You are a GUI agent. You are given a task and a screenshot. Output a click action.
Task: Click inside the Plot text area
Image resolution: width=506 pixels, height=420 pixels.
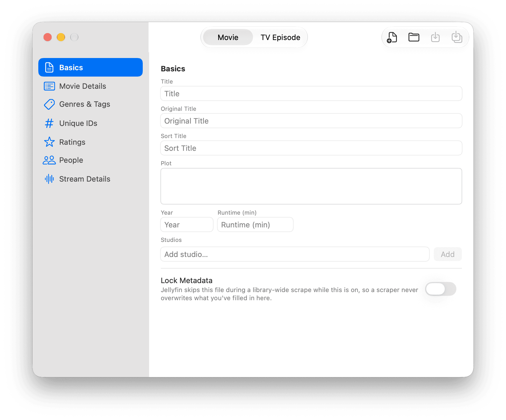pyautogui.click(x=311, y=186)
